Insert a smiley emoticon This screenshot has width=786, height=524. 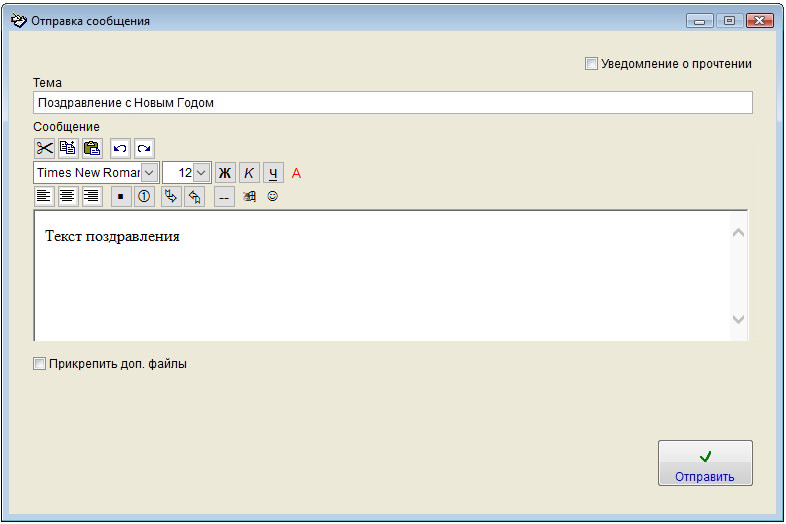273,196
